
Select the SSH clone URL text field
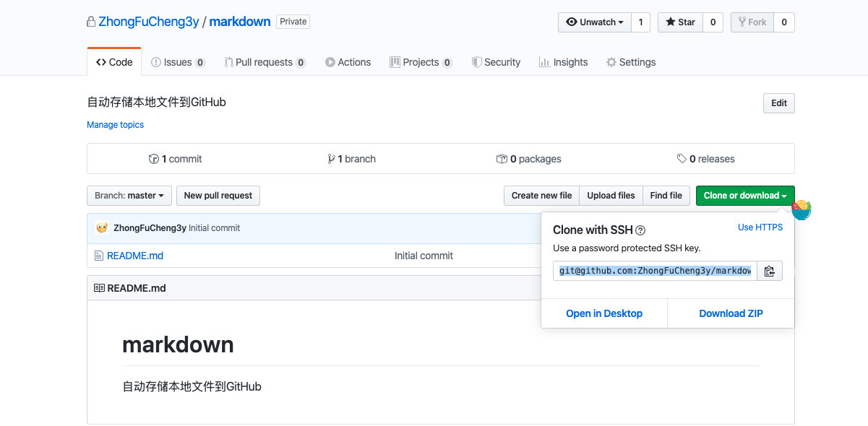pyautogui.click(x=655, y=271)
